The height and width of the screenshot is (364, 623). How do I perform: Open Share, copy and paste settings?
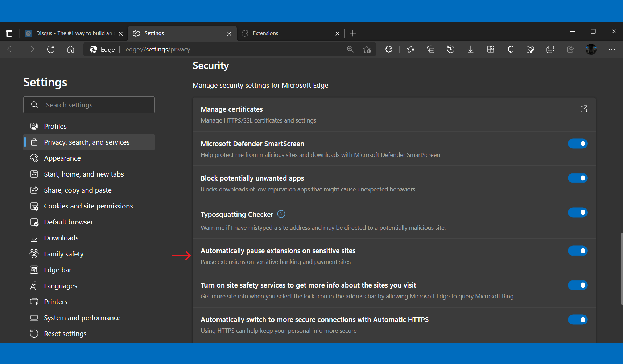(x=89, y=190)
